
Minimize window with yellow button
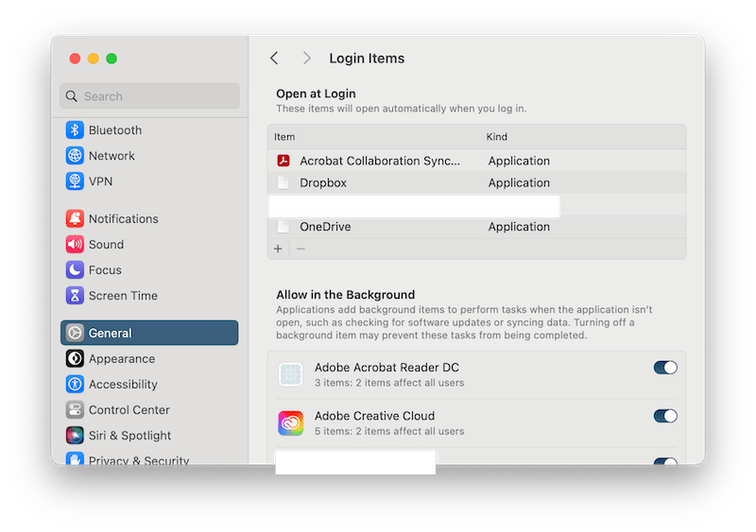(x=93, y=59)
